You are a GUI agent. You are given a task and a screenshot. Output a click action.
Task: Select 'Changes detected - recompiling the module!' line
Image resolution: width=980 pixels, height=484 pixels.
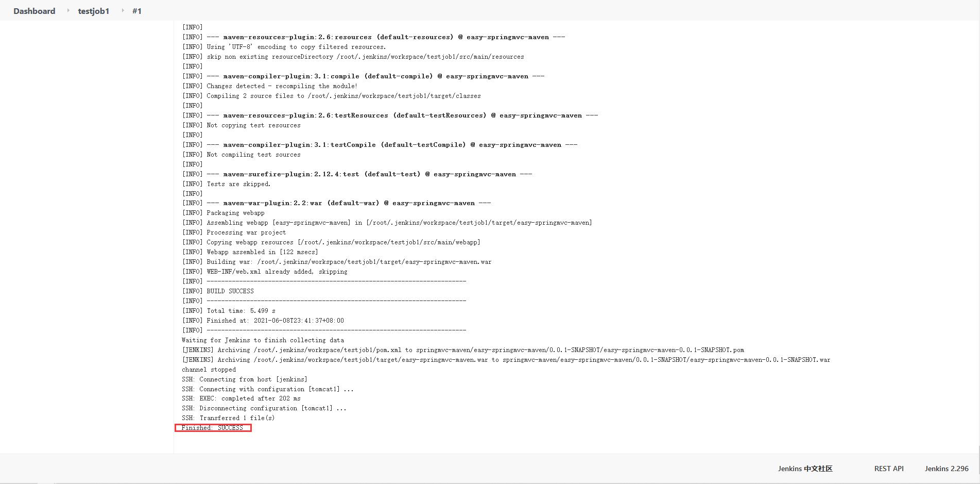coord(269,86)
